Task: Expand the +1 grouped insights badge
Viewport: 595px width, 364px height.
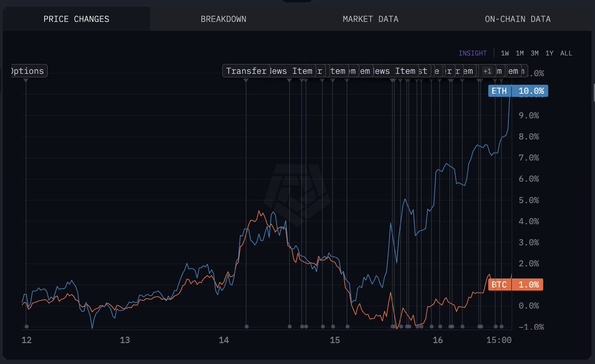Action: [x=487, y=71]
